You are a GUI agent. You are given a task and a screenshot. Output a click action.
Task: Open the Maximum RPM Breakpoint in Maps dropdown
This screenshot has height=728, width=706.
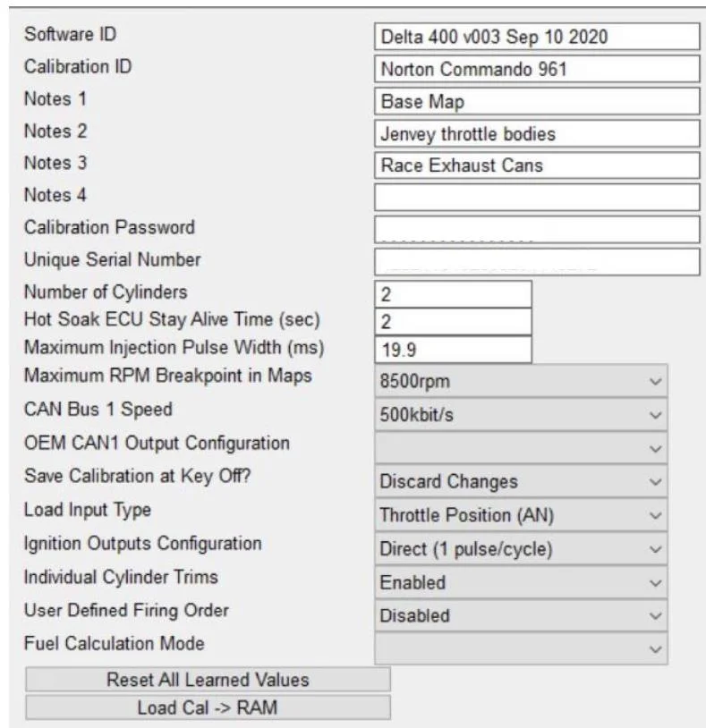(x=520, y=382)
